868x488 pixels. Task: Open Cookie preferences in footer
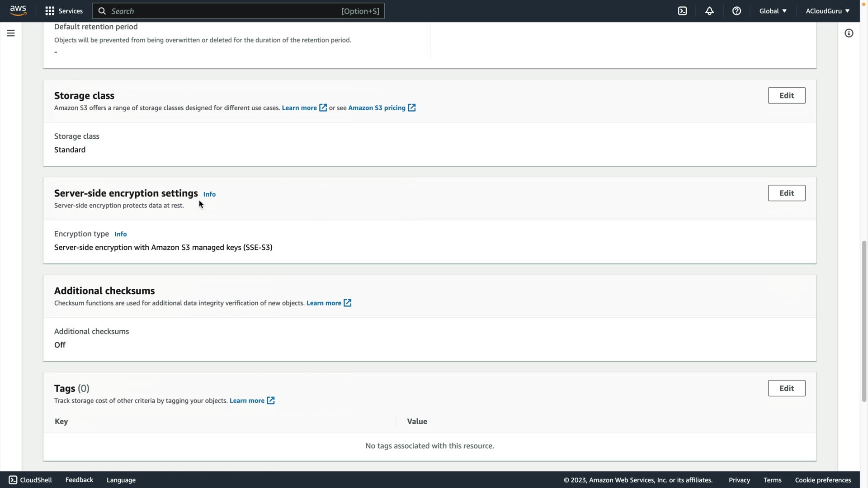point(823,480)
